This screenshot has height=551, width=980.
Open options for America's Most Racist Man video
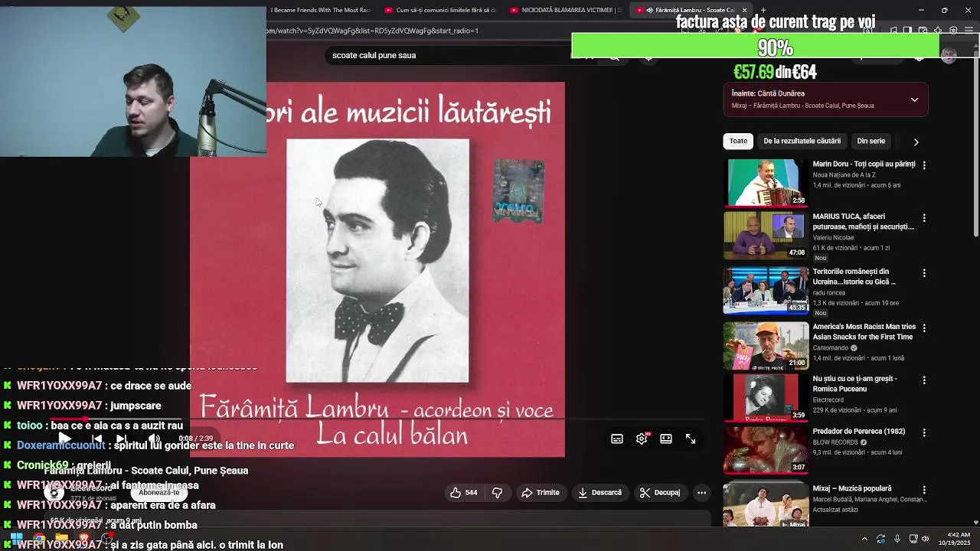924,328
